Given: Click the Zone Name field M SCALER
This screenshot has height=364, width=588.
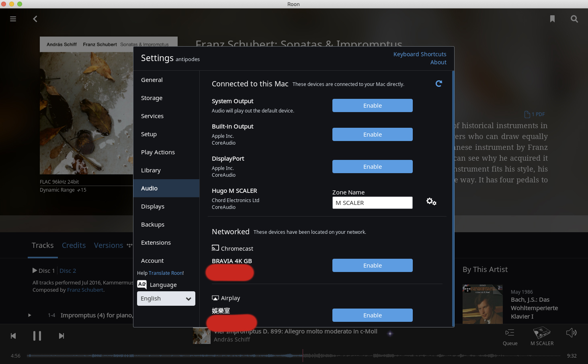Looking at the screenshot, I should point(372,203).
